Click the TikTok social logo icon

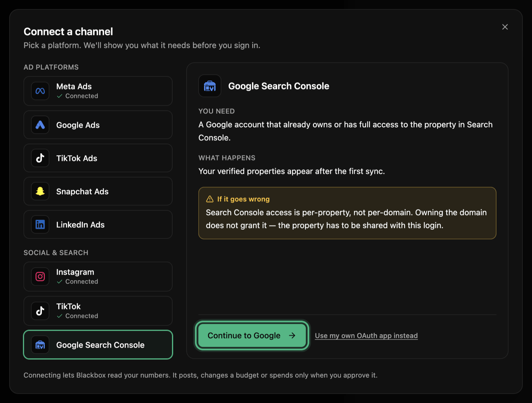(x=40, y=311)
